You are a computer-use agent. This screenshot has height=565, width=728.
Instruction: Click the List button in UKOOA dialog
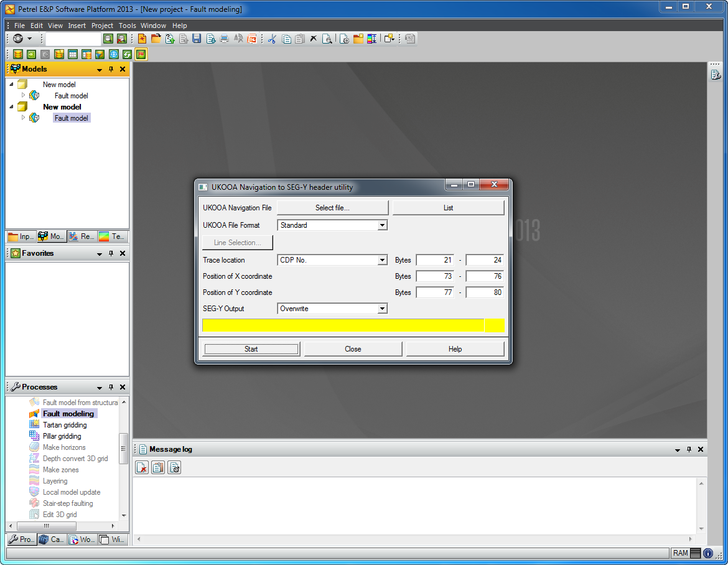pos(448,208)
